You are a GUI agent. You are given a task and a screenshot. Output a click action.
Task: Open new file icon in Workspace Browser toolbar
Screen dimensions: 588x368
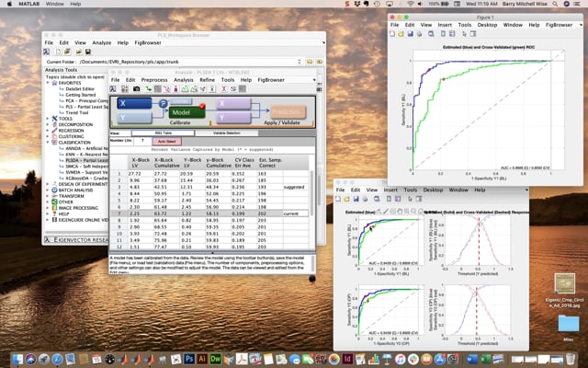(x=59, y=52)
